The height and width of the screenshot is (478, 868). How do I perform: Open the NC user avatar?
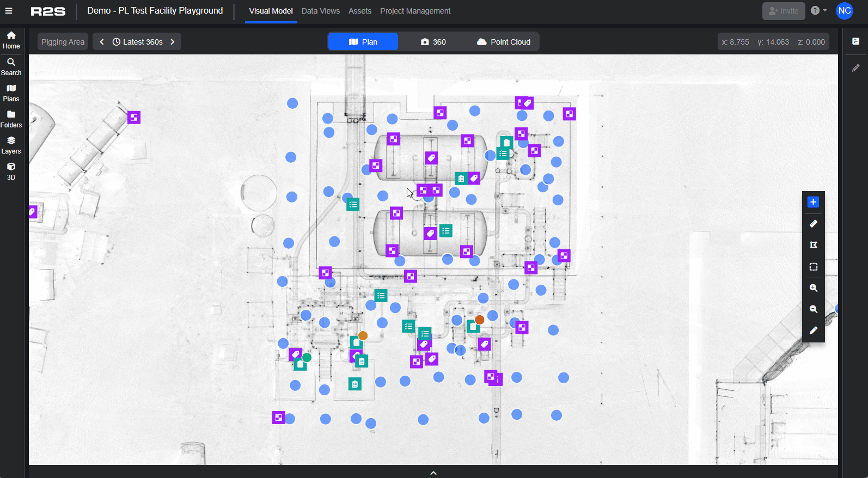coord(844,11)
